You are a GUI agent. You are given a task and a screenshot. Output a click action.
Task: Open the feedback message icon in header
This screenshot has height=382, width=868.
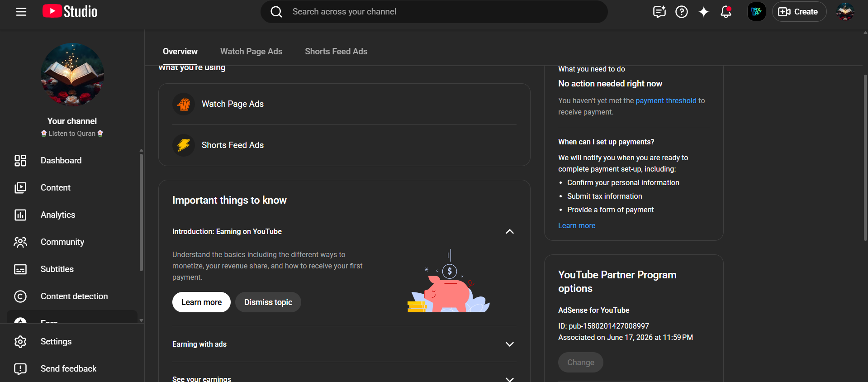(659, 12)
